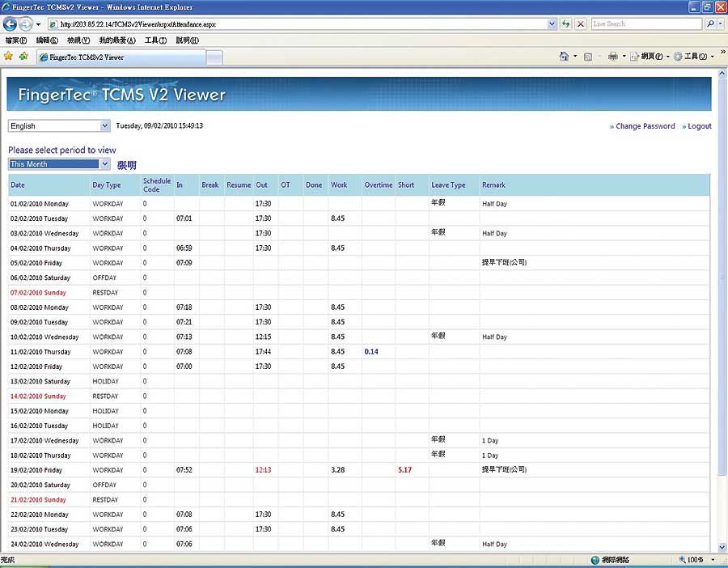Open the recent pages dropdown next to Forward
This screenshot has width=728, height=568.
pos(39,24)
